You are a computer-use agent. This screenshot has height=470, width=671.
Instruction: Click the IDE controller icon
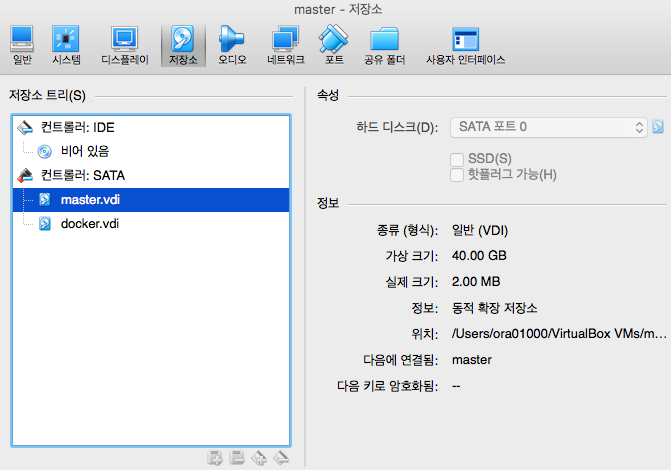[x=25, y=127]
